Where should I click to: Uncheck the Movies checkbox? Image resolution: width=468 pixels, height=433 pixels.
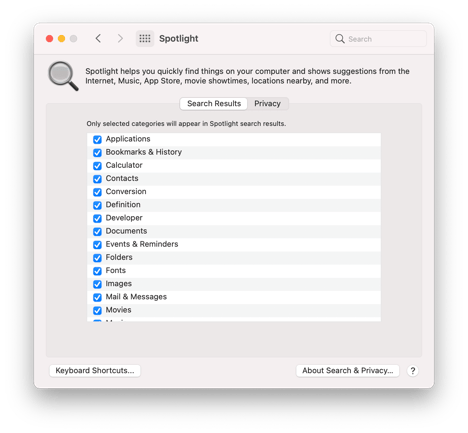(97, 310)
